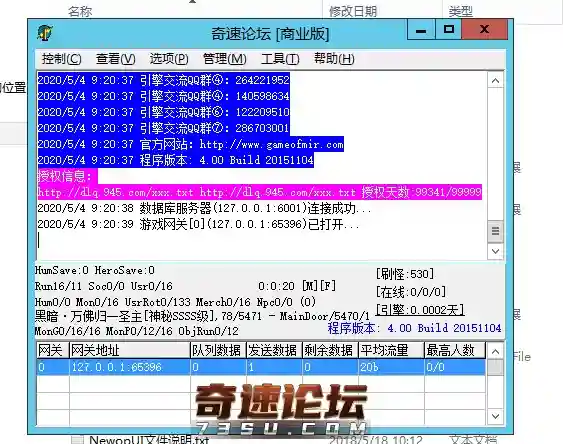Click the 游戏网关[0] opened log line

(198, 224)
